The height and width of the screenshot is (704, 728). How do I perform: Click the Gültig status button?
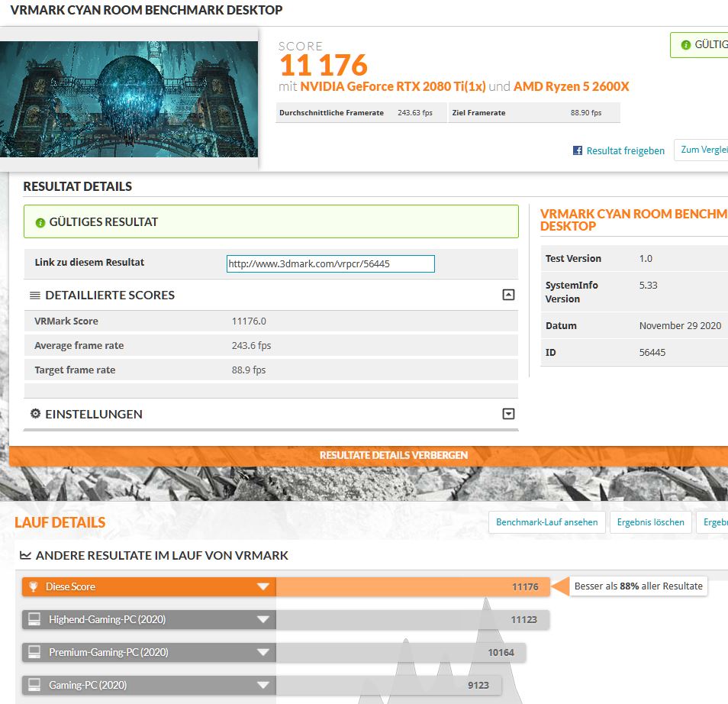coord(699,45)
